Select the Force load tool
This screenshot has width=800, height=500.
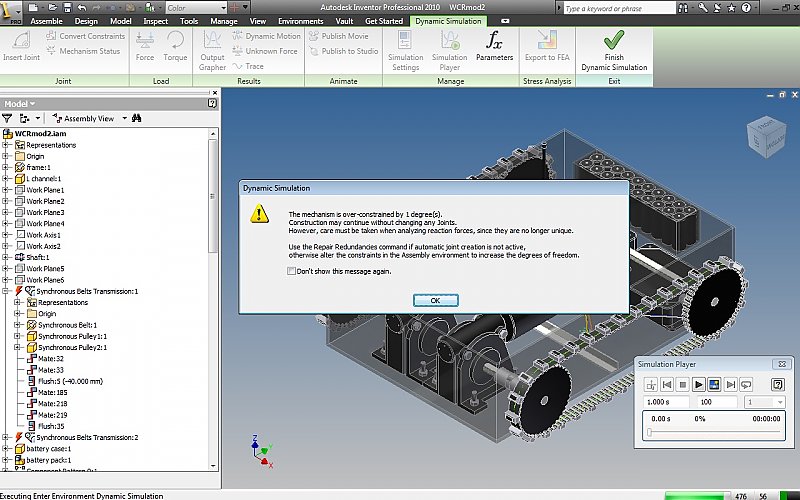[145, 46]
